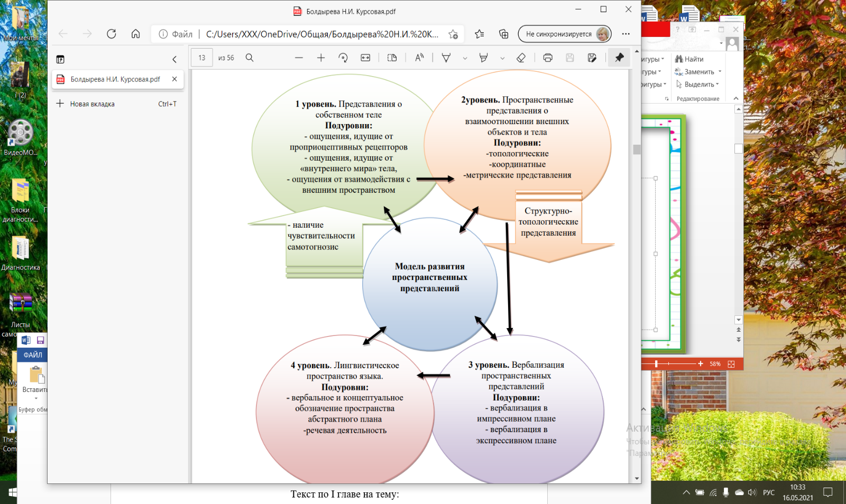Screen dimensions: 846x504
Task: Show hidden system tray icons
Action: 686,492
